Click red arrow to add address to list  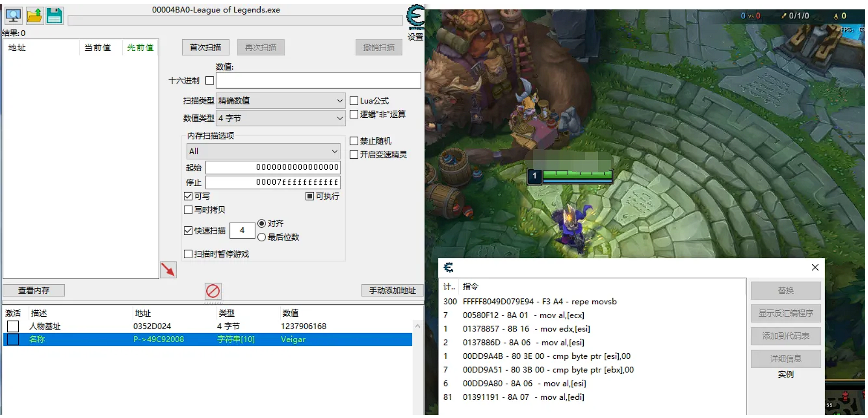tap(168, 270)
